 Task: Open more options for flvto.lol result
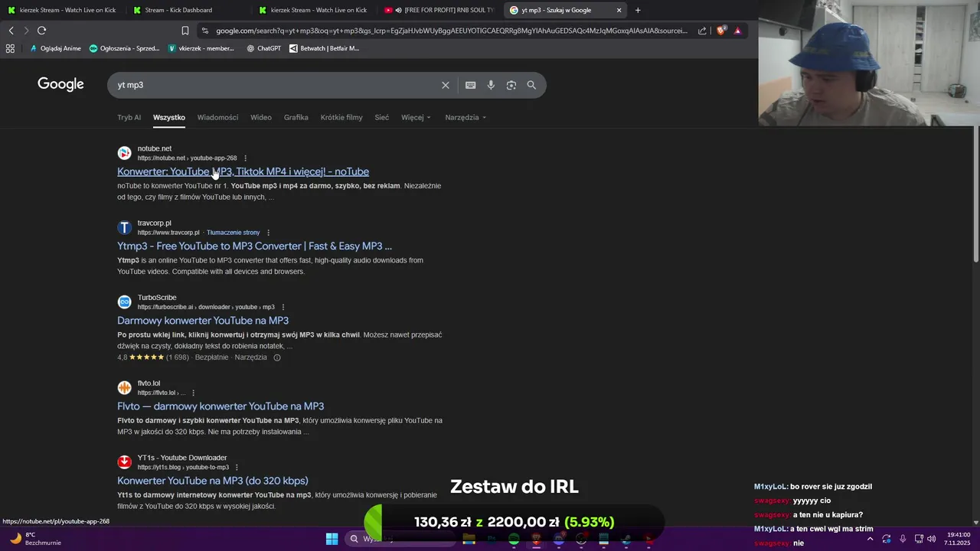point(193,393)
